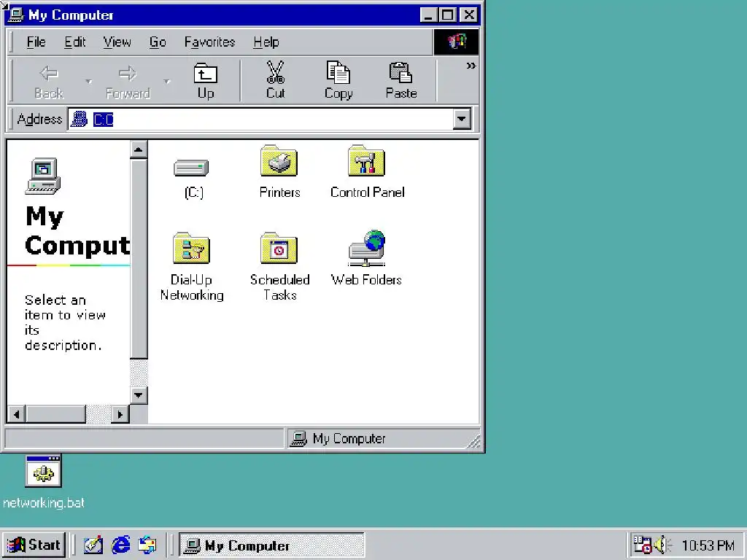Open the Edit menu
Screen dimensions: 747x560
point(75,42)
